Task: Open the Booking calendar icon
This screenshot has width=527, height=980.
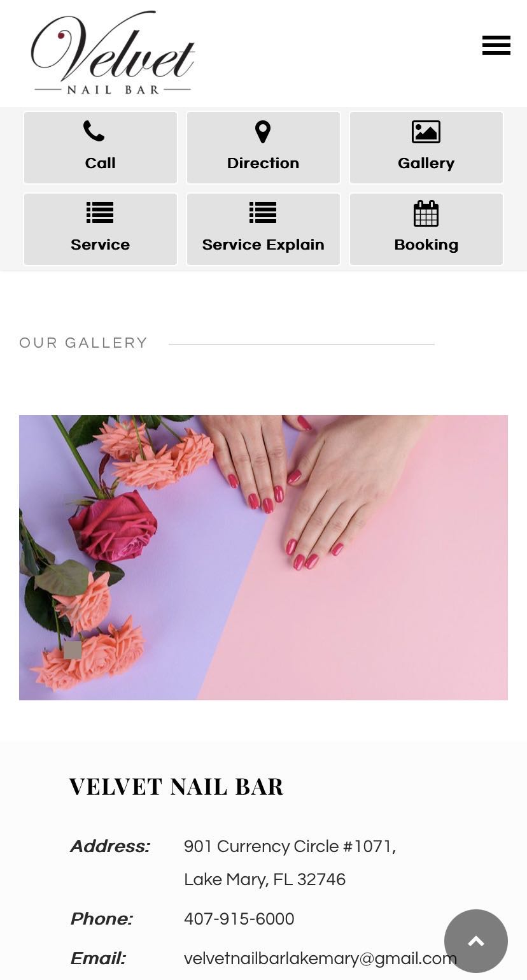Action: click(426, 213)
